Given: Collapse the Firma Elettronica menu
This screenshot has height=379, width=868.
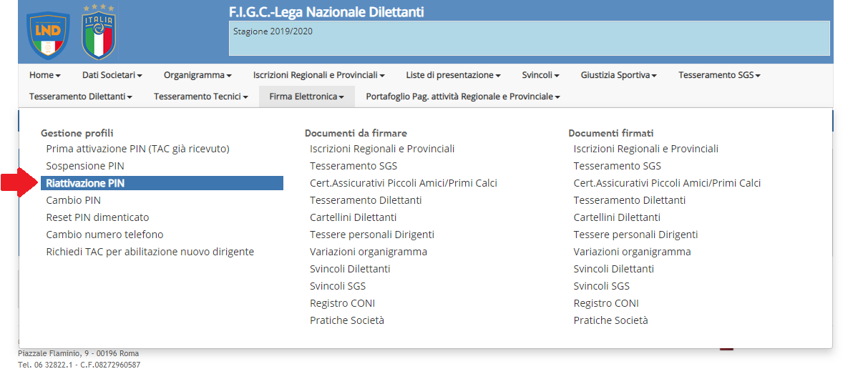Looking at the screenshot, I should pyautogui.click(x=307, y=97).
